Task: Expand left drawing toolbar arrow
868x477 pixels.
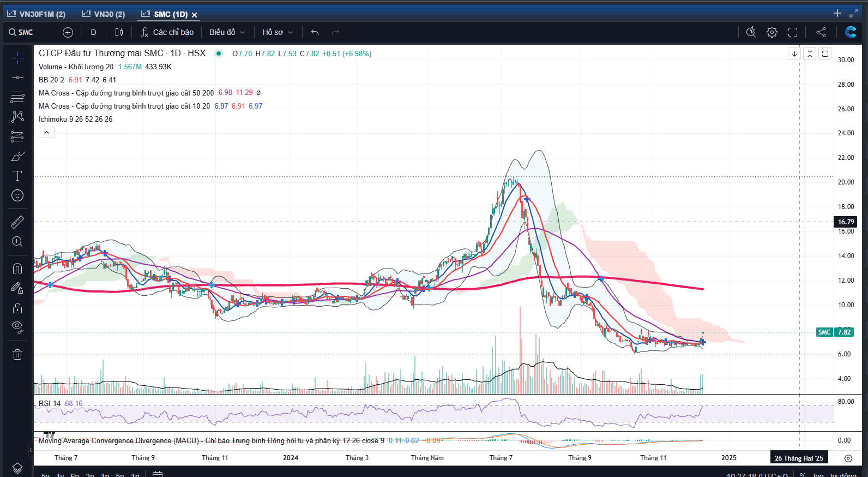Action: coord(31,450)
